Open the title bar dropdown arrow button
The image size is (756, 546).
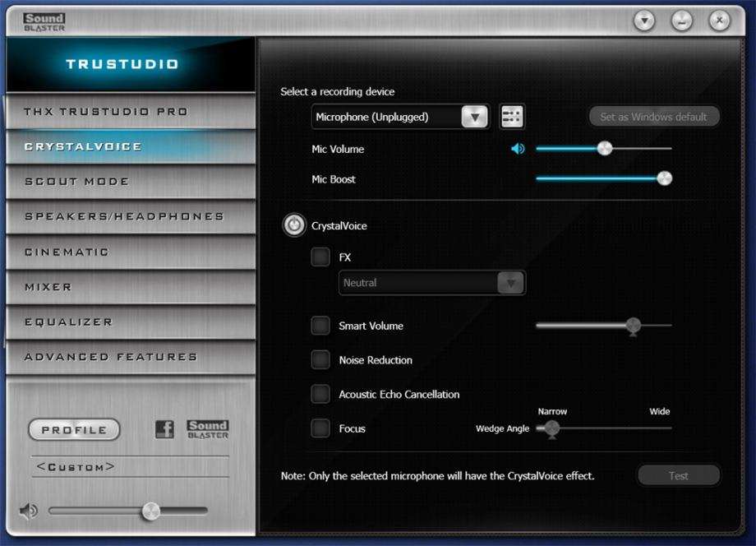click(x=644, y=21)
